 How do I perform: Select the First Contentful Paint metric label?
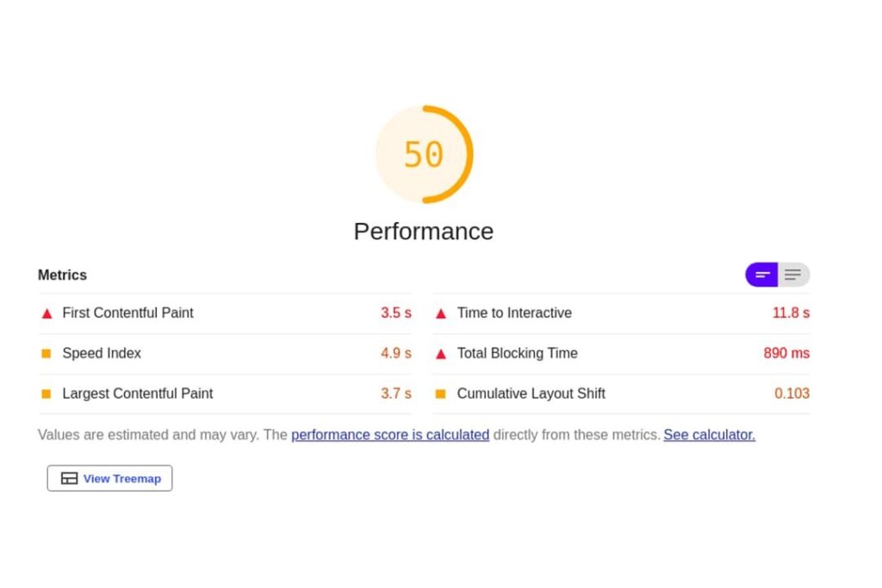127,313
